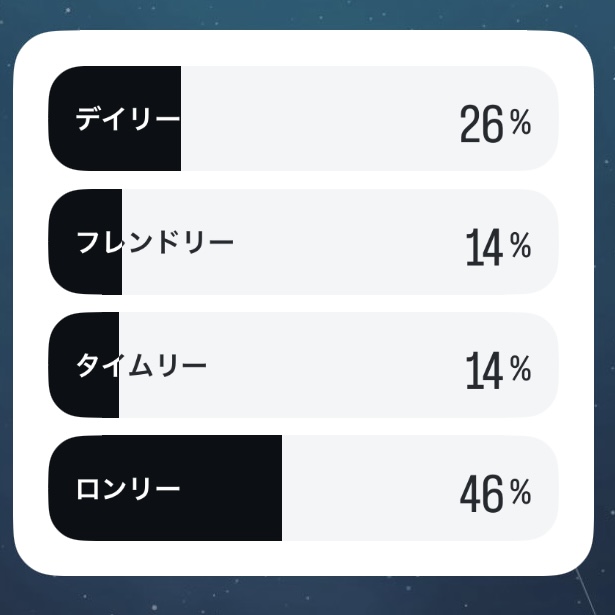Click the percent sign beside 46
Viewport: 615px width, 615px height.
(x=520, y=492)
